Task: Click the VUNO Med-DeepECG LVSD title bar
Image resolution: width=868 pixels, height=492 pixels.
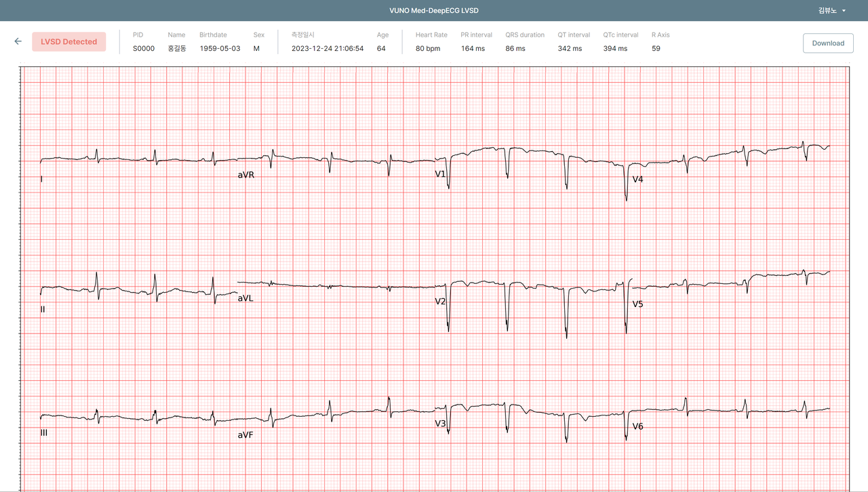Action: pyautogui.click(x=434, y=11)
